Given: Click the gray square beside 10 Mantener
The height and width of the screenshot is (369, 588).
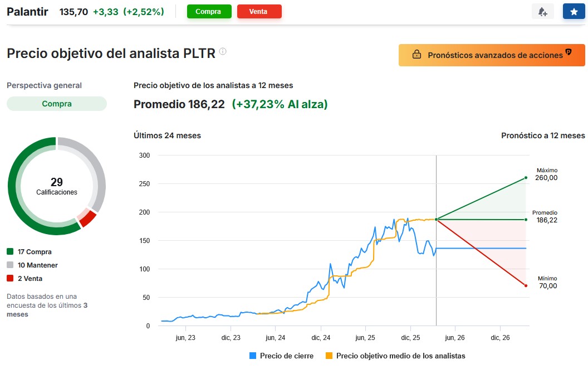Looking at the screenshot, I should coord(10,265).
